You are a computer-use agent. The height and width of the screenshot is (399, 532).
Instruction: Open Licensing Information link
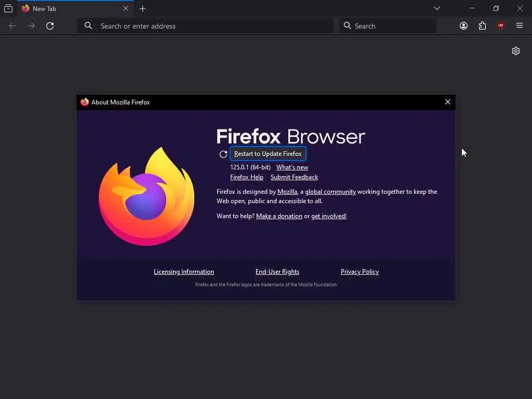(184, 272)
